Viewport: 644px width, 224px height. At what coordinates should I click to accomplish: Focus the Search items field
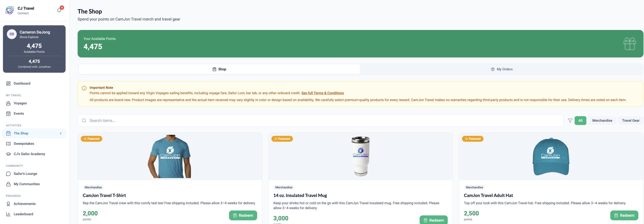[320, 121]
